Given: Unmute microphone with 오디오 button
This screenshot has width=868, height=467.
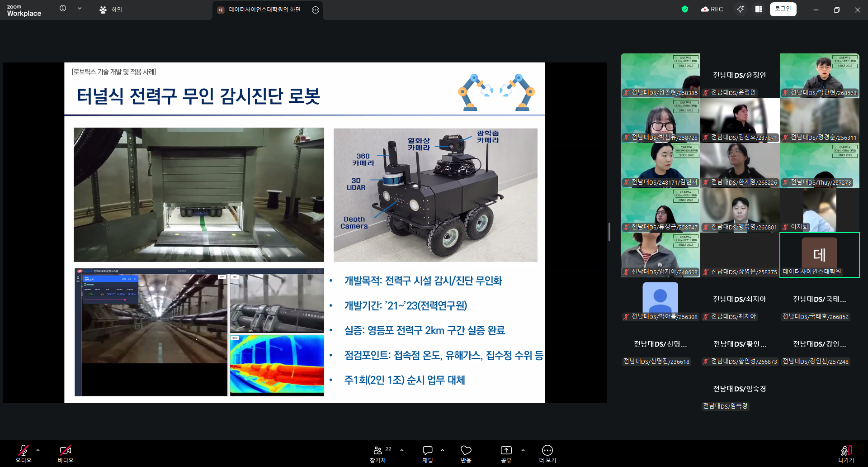Looking at the screenshot, I should tap(24, 454).
